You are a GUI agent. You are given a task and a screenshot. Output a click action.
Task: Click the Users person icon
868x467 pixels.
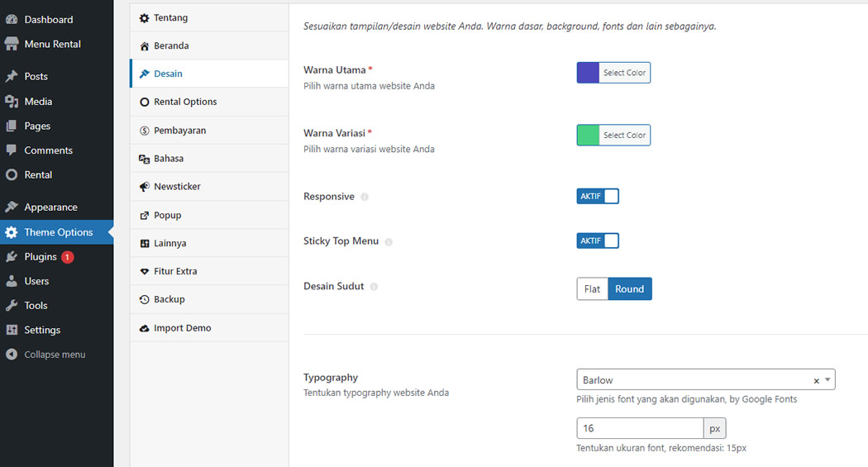[x=12, y=281]
